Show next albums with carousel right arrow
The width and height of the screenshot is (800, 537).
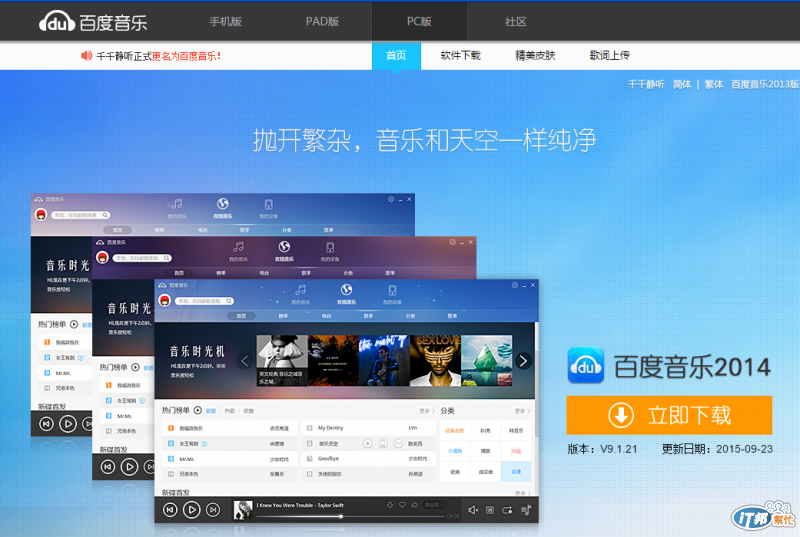pyautogui.click(x=523, y=361)
